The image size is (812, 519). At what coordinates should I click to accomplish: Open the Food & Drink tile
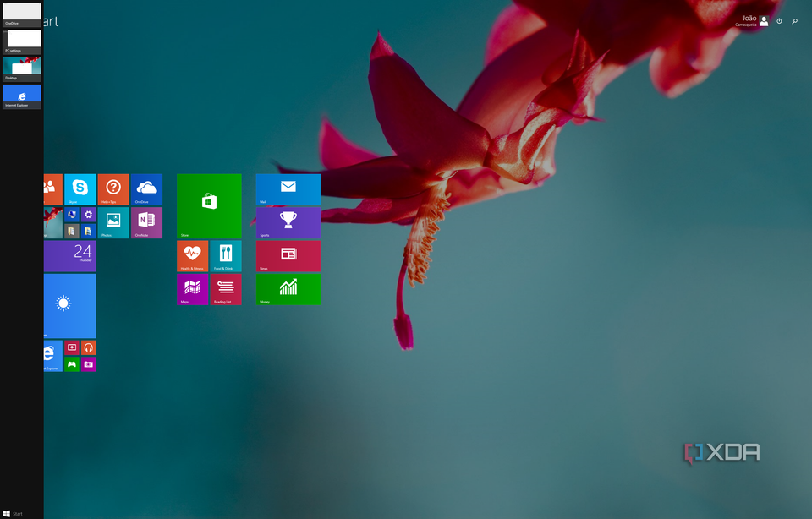226,255
